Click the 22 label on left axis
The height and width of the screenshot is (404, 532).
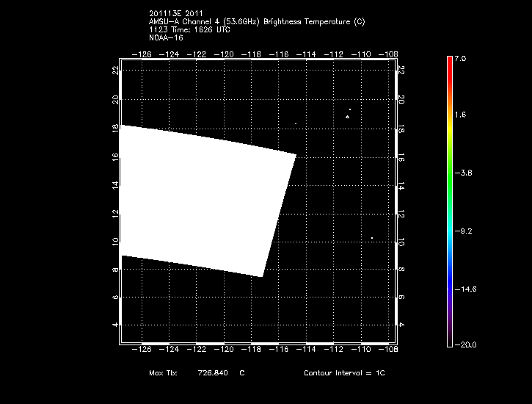click(114, 71)
